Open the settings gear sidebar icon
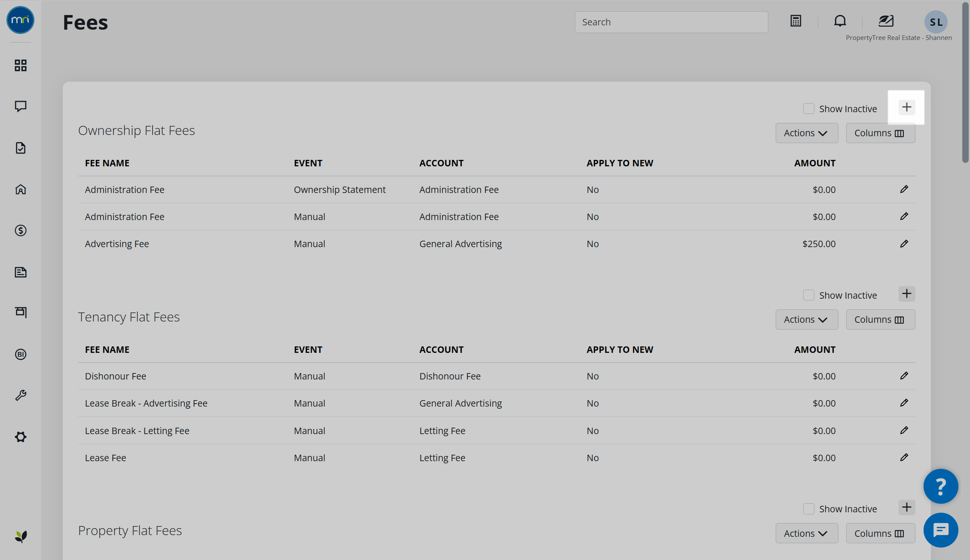The width and height of the screenshot is (970, 560). tap(21, 437)
